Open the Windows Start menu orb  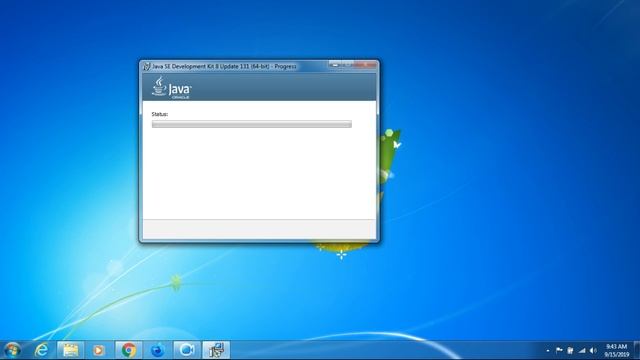coord(12,350)
